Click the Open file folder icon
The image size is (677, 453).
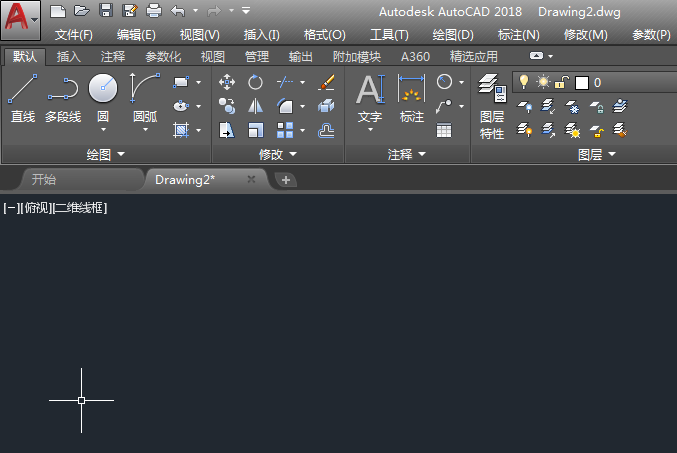pos(82,10)
